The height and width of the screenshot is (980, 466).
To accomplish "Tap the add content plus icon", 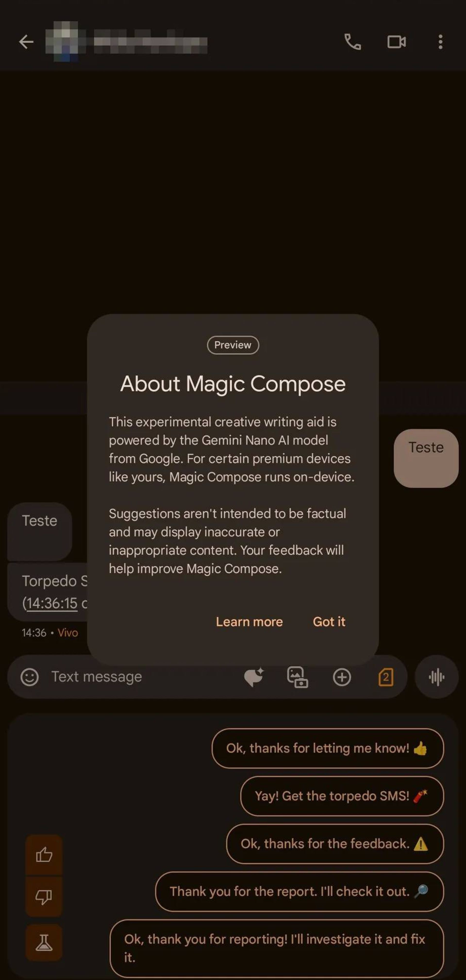I will tap(342, 676).
